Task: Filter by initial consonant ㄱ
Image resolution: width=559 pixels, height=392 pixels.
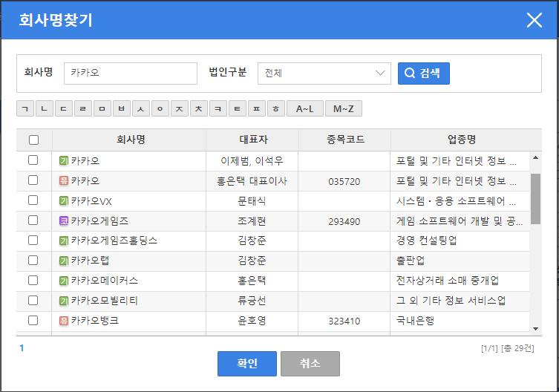Action: (25, 108)
